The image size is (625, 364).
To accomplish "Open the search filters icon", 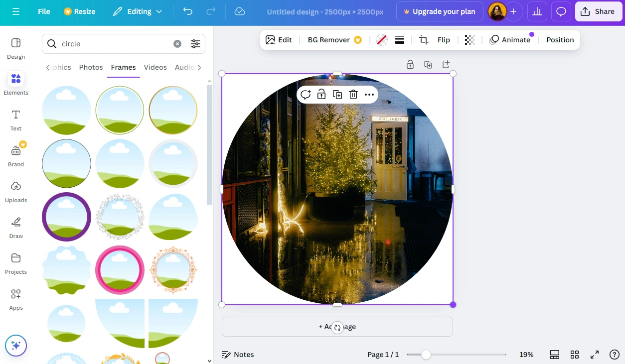I will (195, 44).
